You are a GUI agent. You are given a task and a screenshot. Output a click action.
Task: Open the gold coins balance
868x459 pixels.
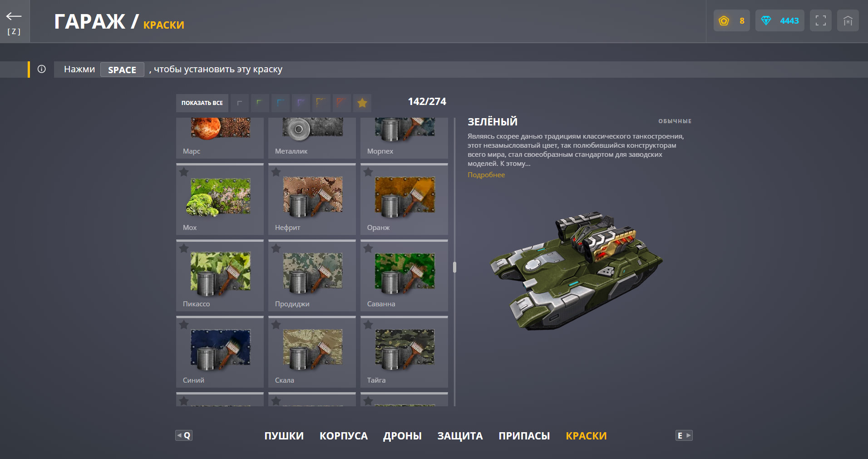click(x=731, y=20)
